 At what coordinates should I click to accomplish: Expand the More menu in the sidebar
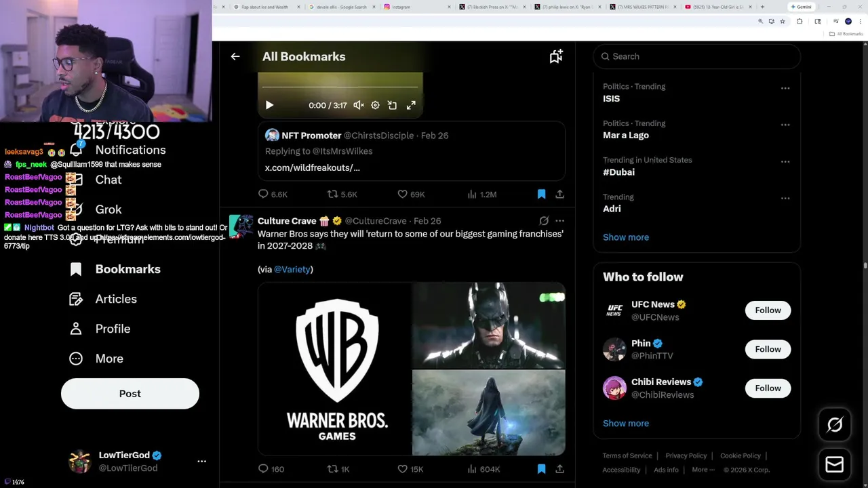(x=96, y=359)
